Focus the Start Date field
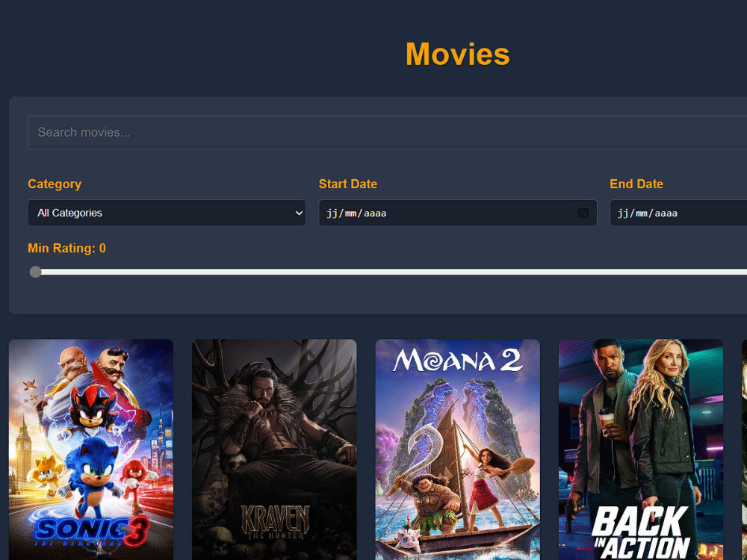This screenshot has height=560, width=747. tap(458, 213)
